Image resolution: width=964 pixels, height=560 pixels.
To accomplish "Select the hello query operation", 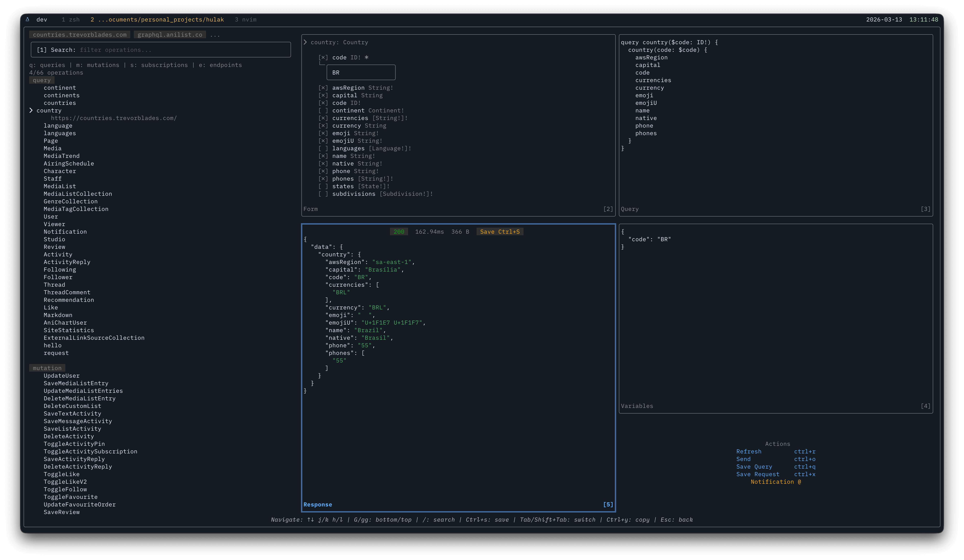I will (52, 345).
